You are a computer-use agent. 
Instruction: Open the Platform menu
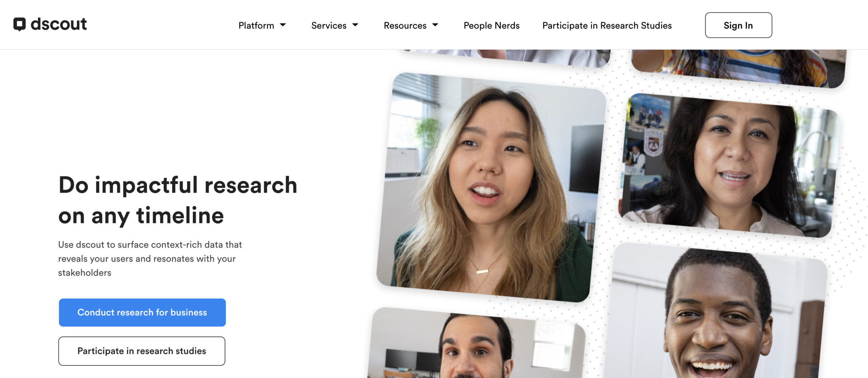[x=256, y=25]
